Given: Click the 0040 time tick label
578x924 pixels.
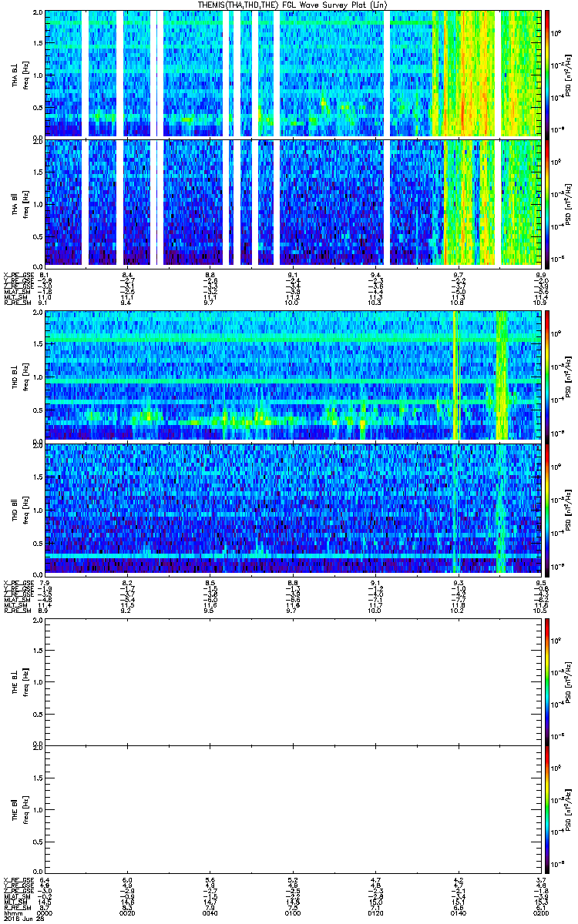Looking at the screenshot, I should coord(210,913).
